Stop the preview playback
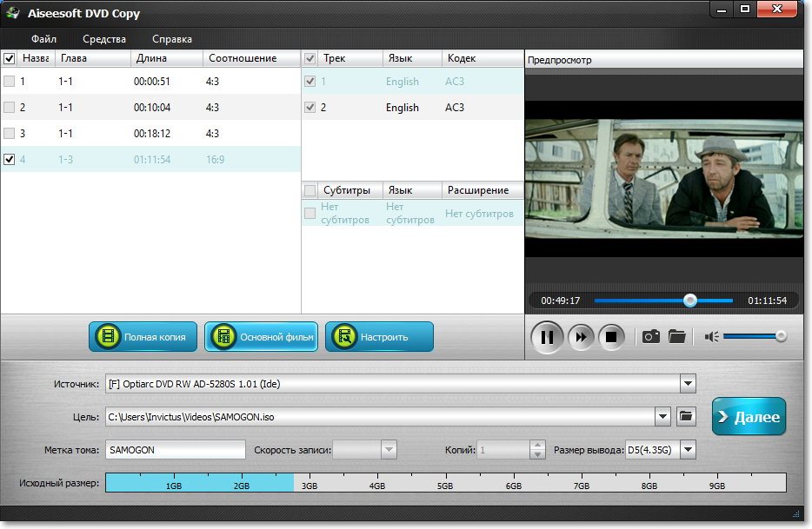Image resolution: width=812 pixels, height=529 pixels. click(x=611, y=337)
